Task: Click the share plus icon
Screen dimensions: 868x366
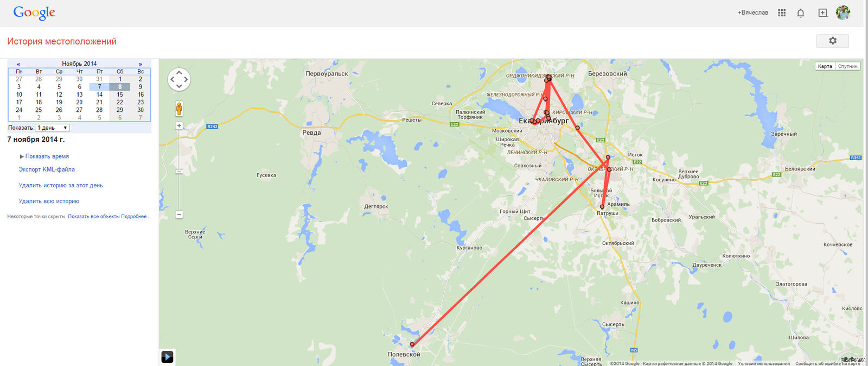Action: (x=823, y=12)
